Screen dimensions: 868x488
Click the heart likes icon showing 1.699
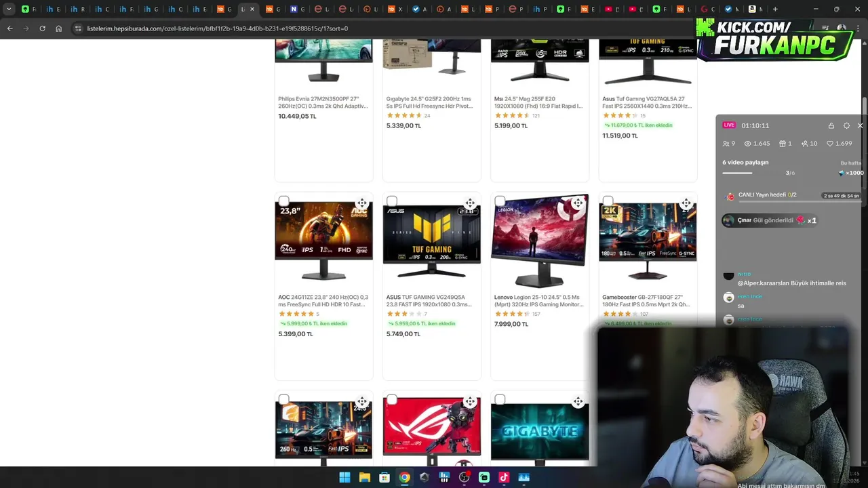click(x=830, y=144)
